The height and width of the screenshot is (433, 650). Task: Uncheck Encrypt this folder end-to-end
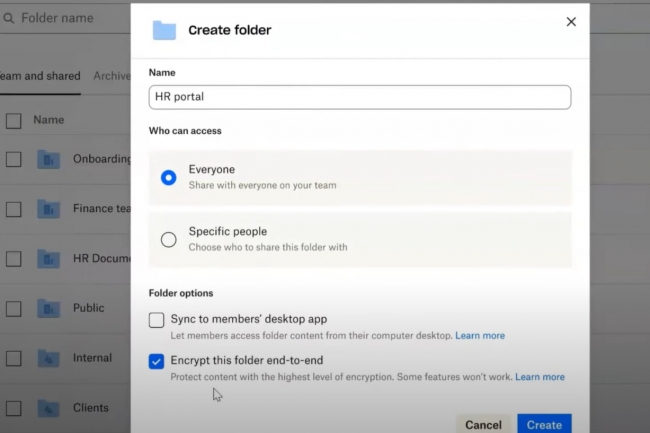pyautogui.click(x=156, y=361)
